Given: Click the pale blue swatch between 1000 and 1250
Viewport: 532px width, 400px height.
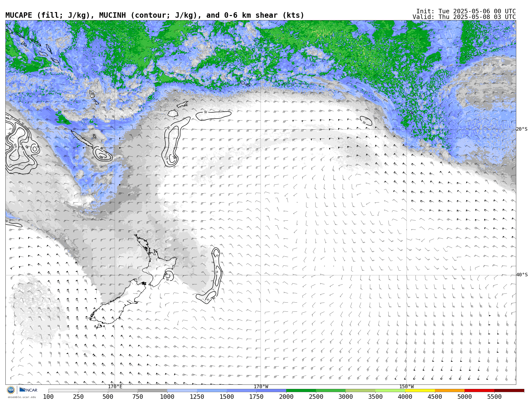Looking at the screenshot, I should 182,391.
